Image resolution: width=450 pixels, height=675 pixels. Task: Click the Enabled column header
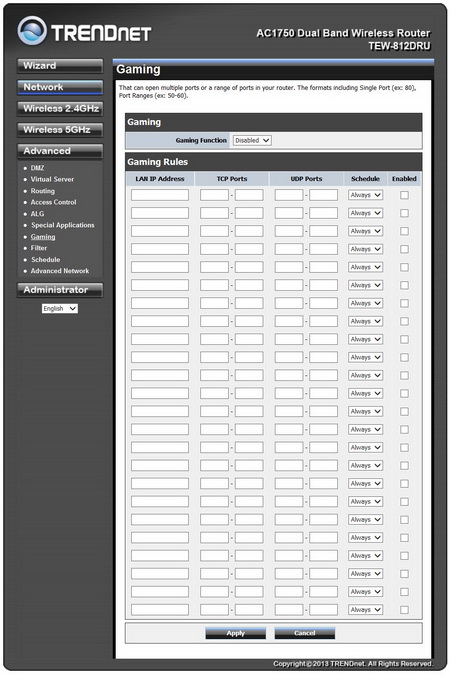[404, 179]
